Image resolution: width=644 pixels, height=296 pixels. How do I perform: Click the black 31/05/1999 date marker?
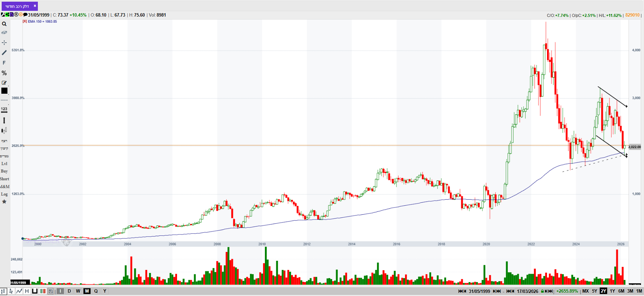pos(20,282)
